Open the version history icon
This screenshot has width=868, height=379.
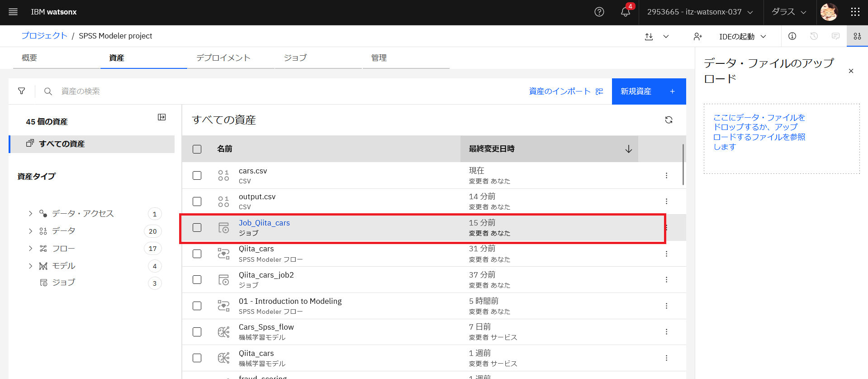(x=814, y=36)
